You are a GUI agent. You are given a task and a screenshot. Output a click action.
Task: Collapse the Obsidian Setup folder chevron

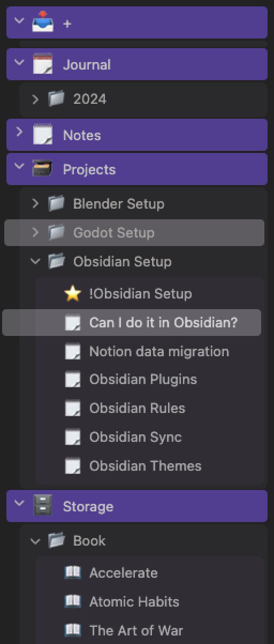(x=35, y=261)
